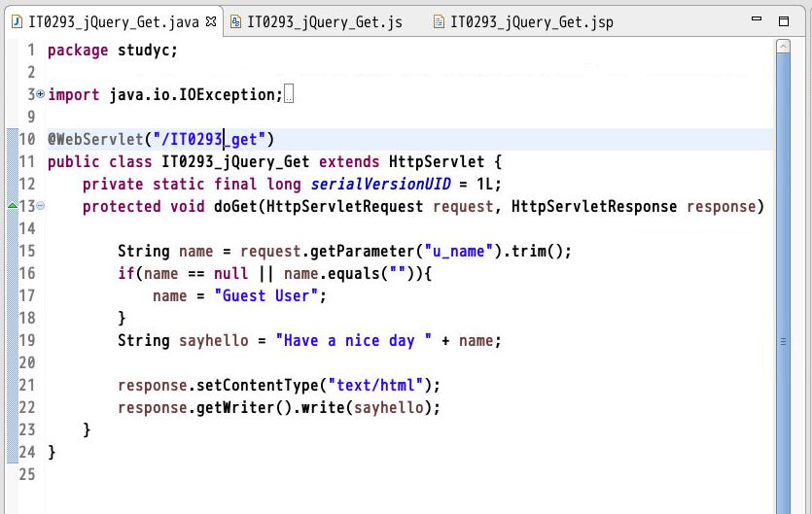This screenshot has height=514, width=812.
Task: Click "HttpServletRequest" parameter type
Action: click(344, 207)
